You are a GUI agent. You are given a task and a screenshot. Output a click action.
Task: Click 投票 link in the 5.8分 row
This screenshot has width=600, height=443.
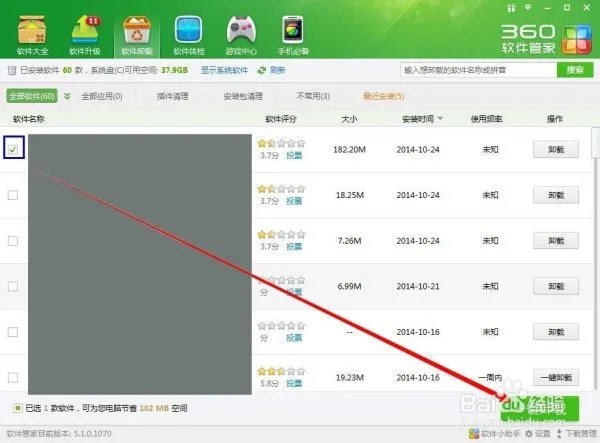coord(294,384)
